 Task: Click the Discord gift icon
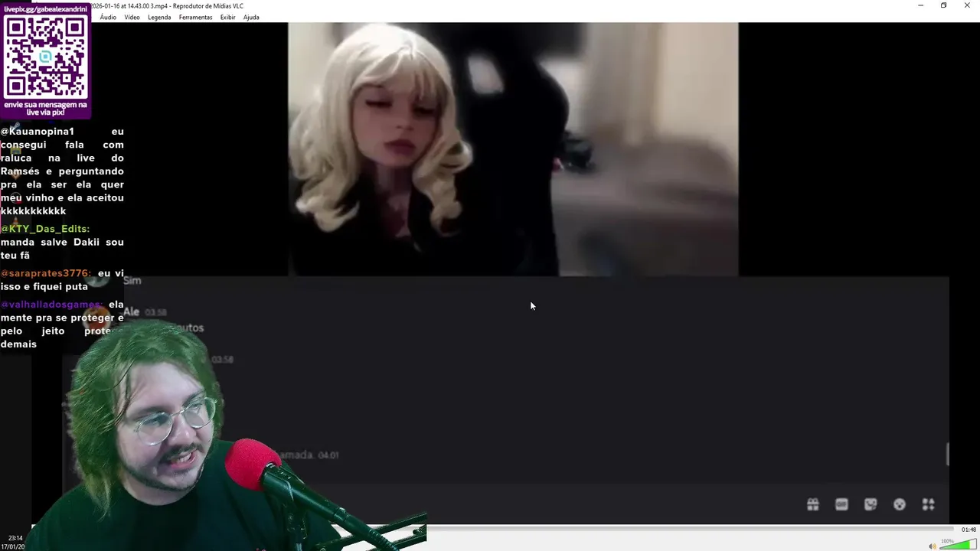(x=812, y=504)
